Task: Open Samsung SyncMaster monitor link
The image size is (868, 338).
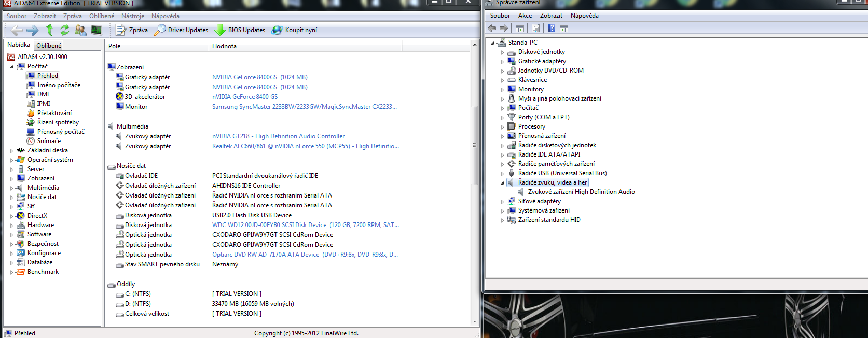Action: (305, 107)
